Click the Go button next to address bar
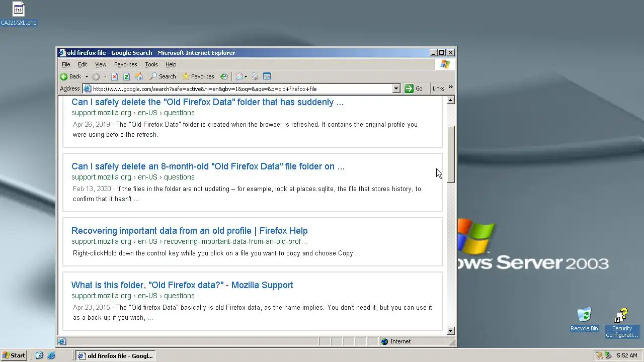Image resolution: width=644 pixels, height=362 pixels. coord(414,88)
